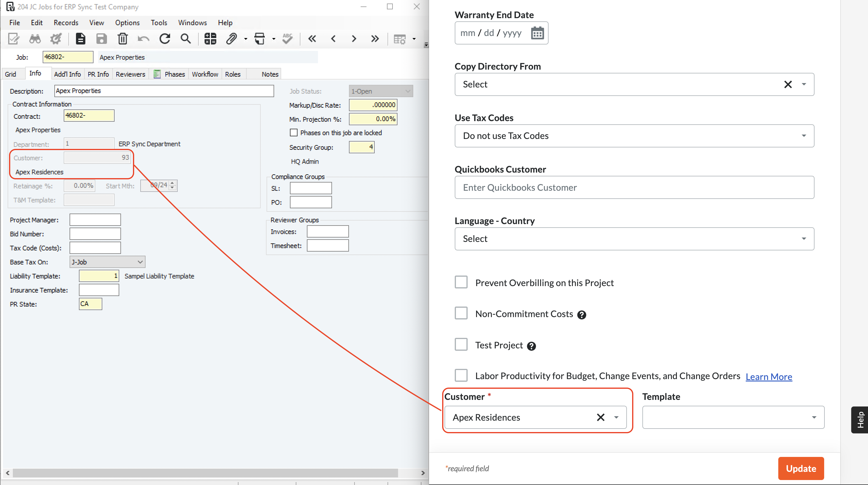Toggle Phases on this job are locked

[293, 132]
